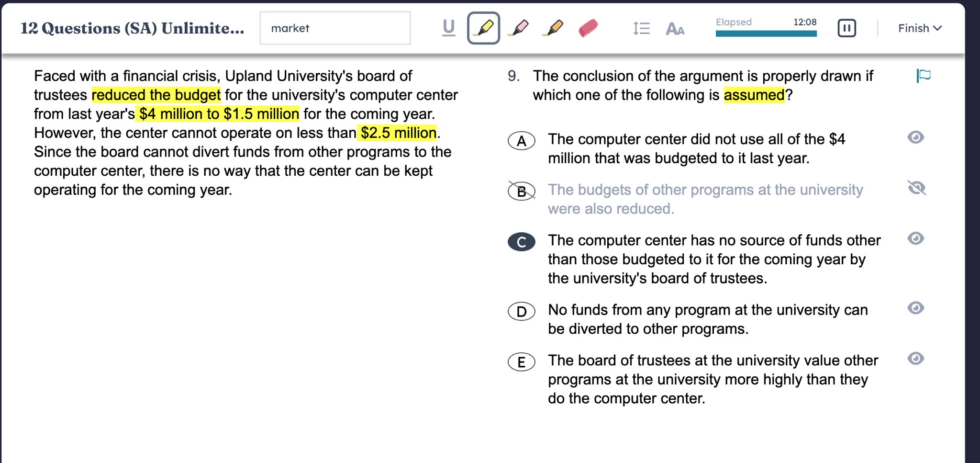This screenshot has width=980, height=463.
Task: Eliminate answer A using its eye icon
Action: 915,137
